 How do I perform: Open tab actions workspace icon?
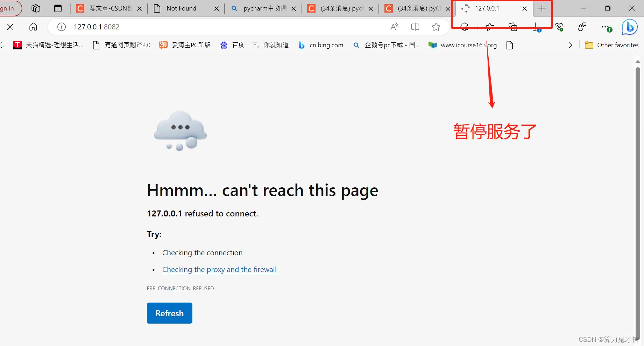click(36, 8)
